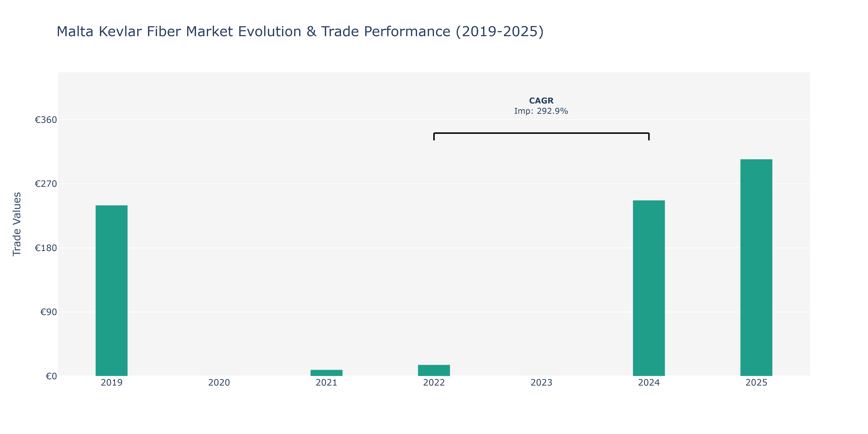Click the €0 axis tick label
868x434 pixels.
point(51,376)
